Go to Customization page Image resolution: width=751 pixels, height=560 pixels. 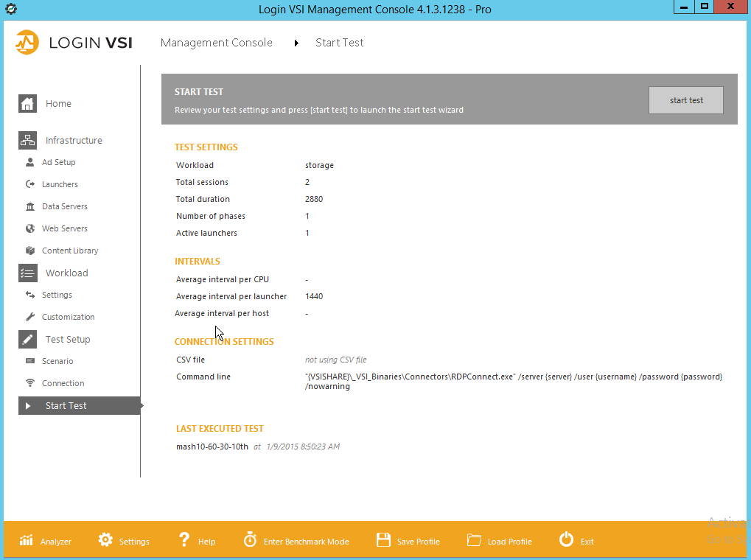(68, 317)
